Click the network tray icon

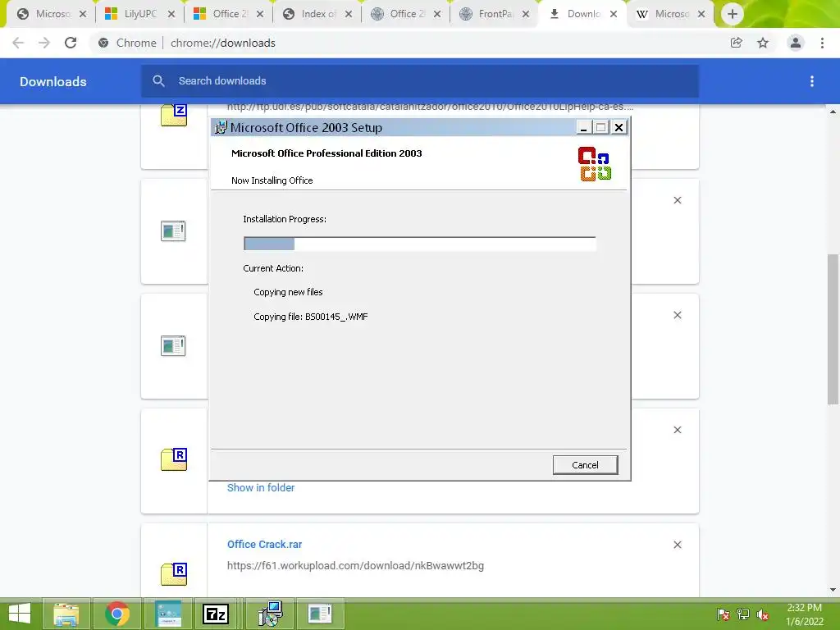pos(743,614)
